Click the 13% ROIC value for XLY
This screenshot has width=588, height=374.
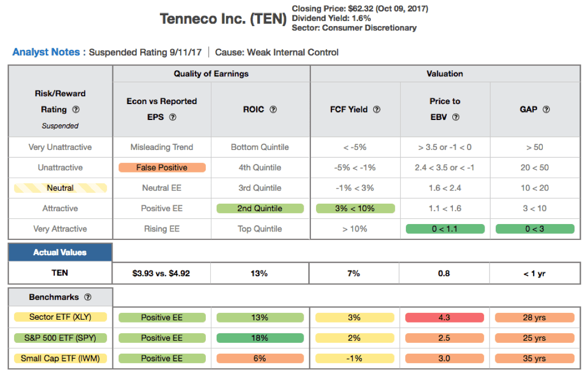click(260, 318)
